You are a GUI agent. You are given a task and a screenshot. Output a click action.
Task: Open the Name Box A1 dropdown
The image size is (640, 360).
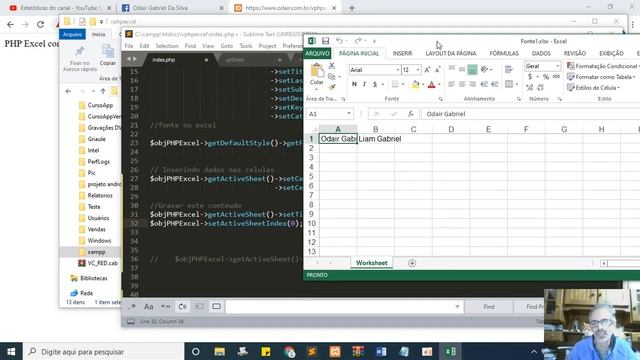[x=349, y=114]
